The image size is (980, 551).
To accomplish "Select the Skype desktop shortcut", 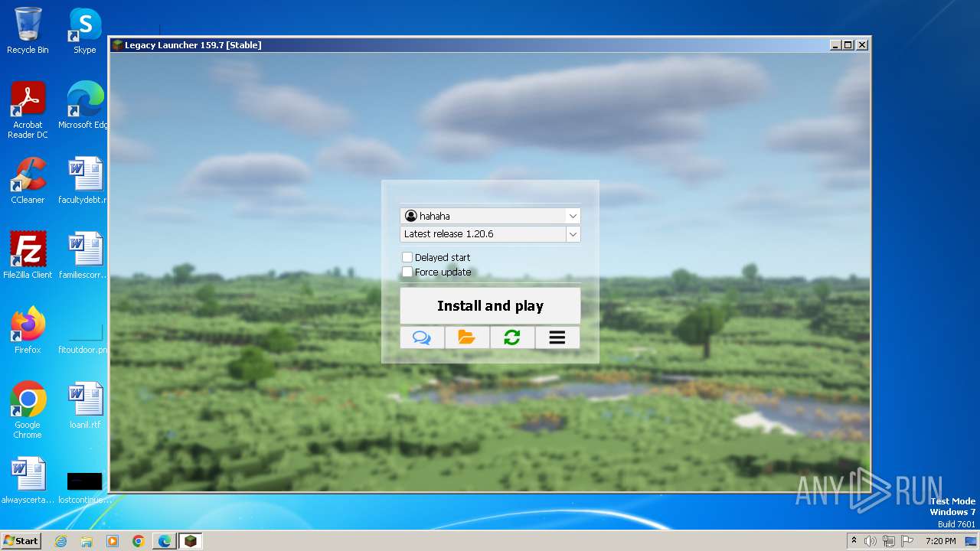I will (x=85, y=31).
